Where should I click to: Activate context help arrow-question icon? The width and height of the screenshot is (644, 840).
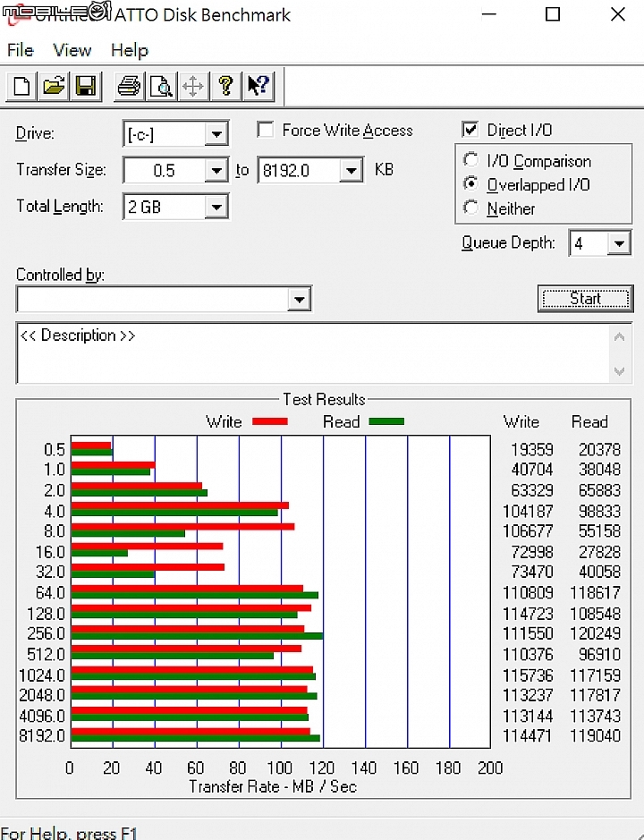point(258,86)
